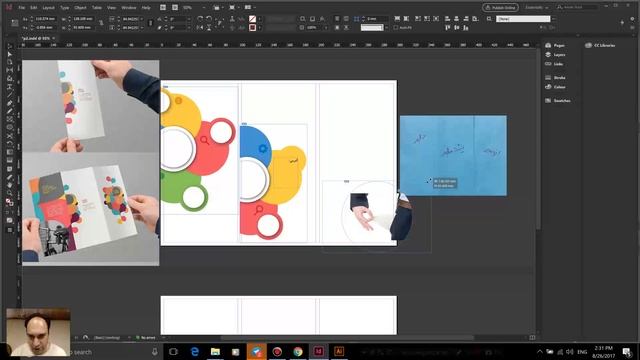Image resolution: width=640 pixels, height=360 pixels.
Task: Select the Pen tool
Action: point(10,103)
